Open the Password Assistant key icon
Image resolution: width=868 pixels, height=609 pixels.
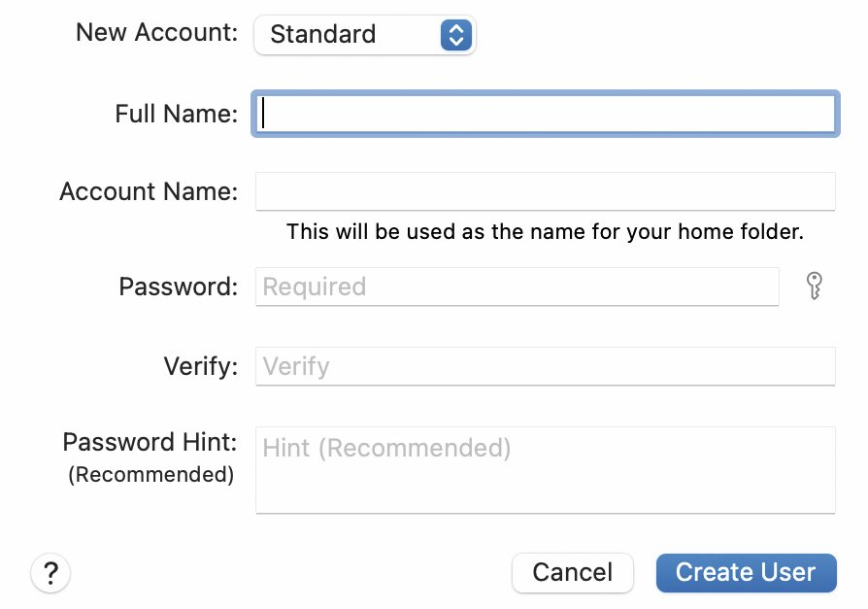(814, 286)
